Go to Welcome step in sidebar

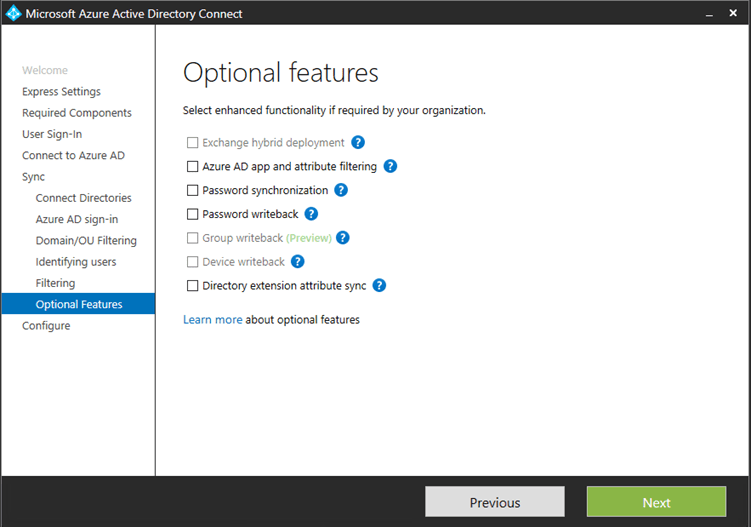click(45, 70)
